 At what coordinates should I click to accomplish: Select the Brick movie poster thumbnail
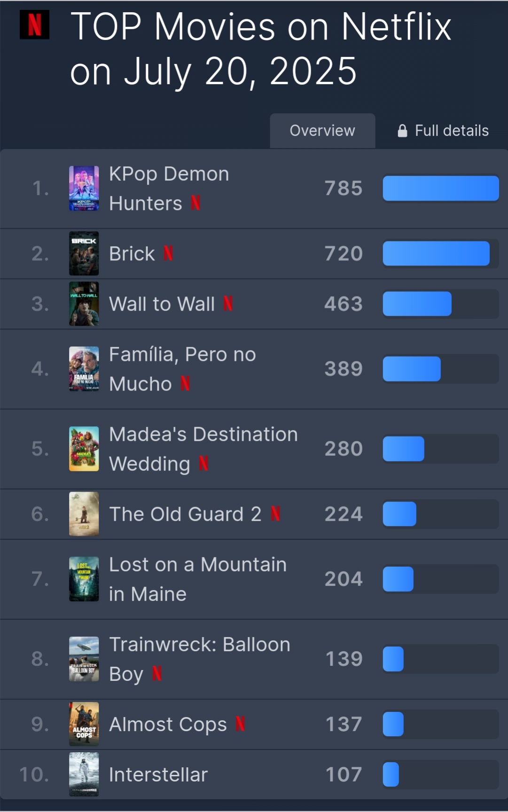coord(84,253)
